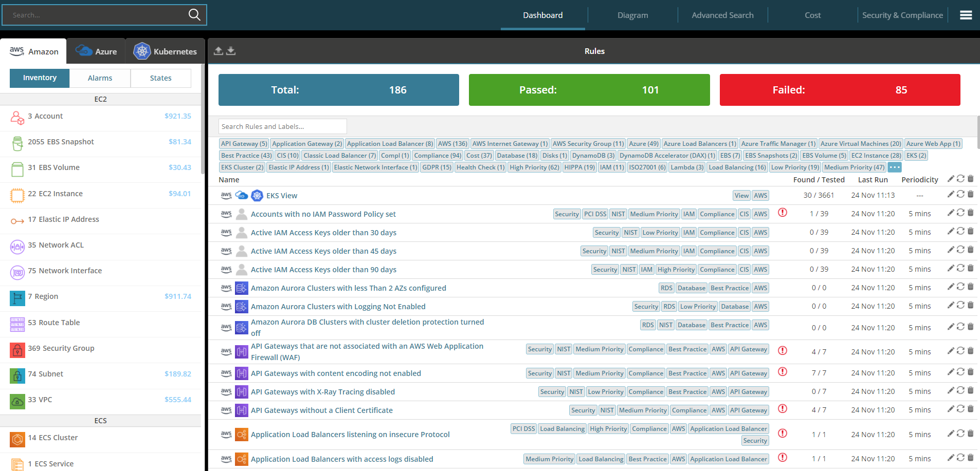980x471 pixels.
Task: Refresh API Gateways content encoding rule
Action: coord(960,371)
